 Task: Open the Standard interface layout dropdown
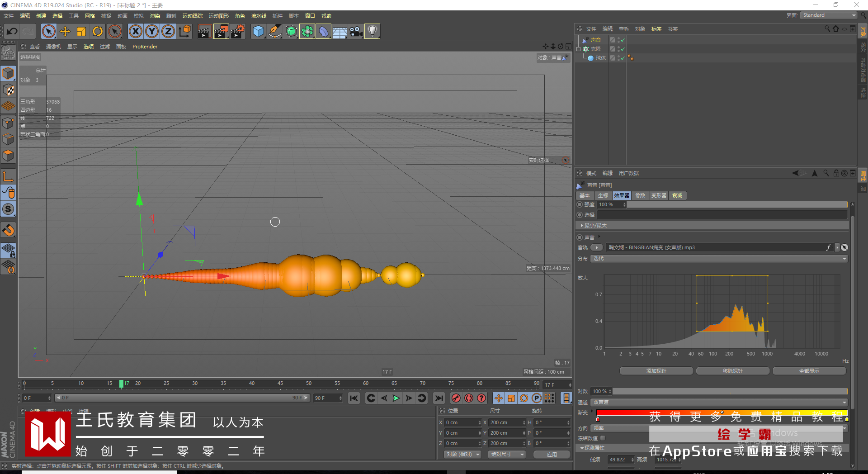829,15
